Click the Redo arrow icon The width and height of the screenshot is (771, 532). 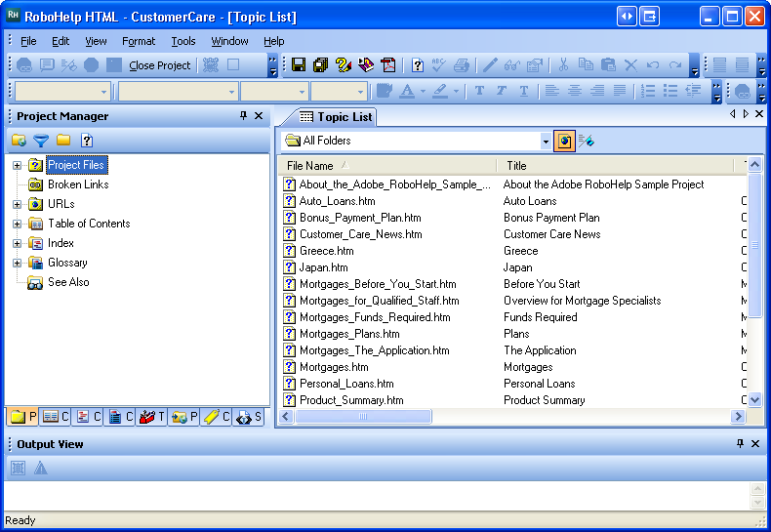tap(675, 64)
